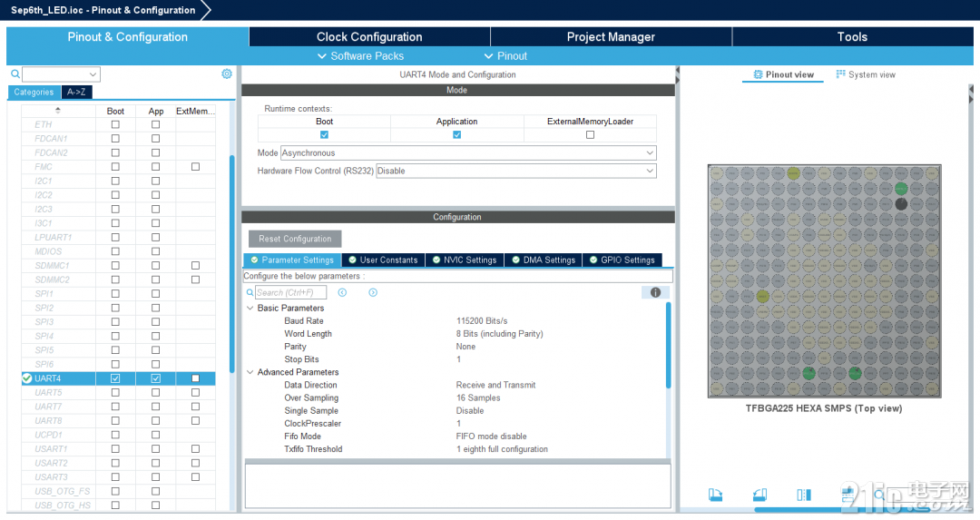The image size is (980, 520).
Task: Expand the Software Packs menu
Action: (x=360, y=55)
